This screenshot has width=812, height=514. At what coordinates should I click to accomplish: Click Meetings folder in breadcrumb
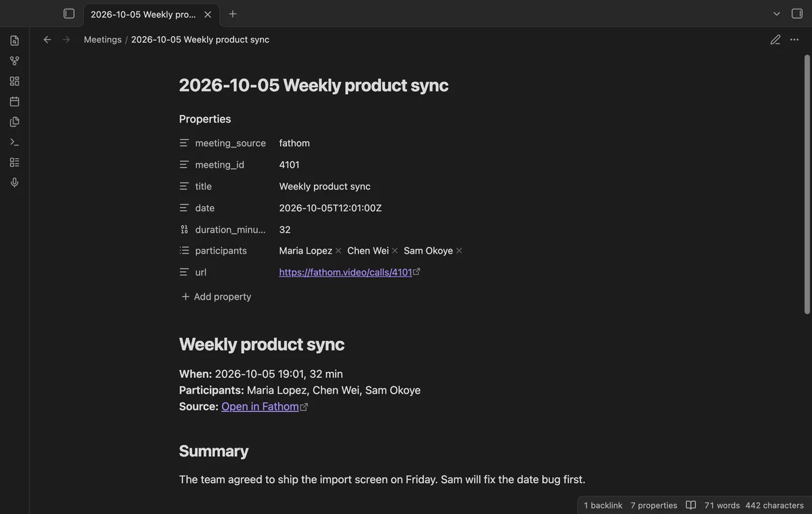click(103, 39)
